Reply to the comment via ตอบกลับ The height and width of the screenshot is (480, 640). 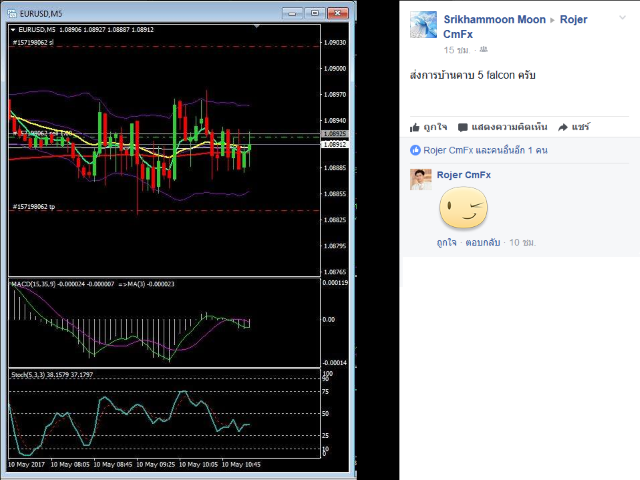(483, 242)
